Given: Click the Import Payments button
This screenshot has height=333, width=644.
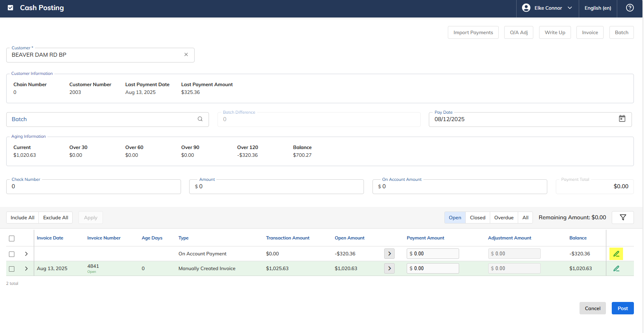Looking at the screenshot, I should click(x=473, y=33).
